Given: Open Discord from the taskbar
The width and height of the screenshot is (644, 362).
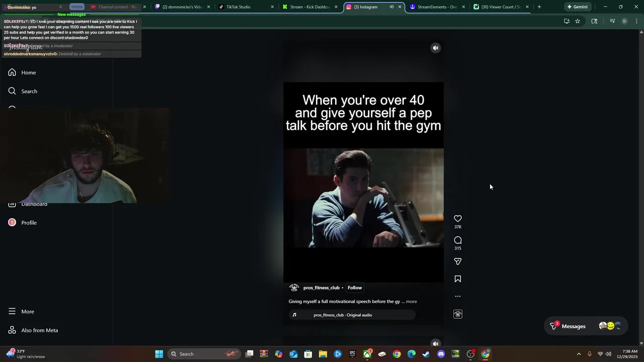Looking at the screenshot, I should click(x=441, y=354).
